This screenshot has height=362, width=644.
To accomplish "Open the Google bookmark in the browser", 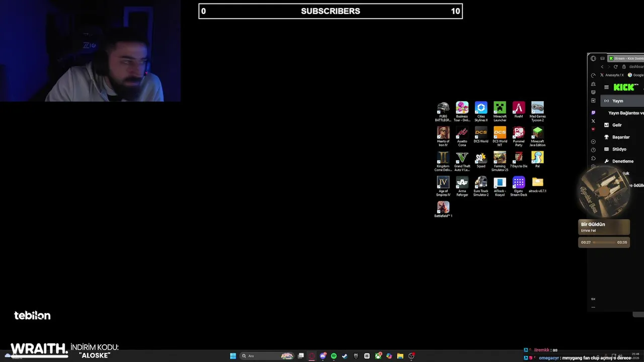I will (635, 75).
